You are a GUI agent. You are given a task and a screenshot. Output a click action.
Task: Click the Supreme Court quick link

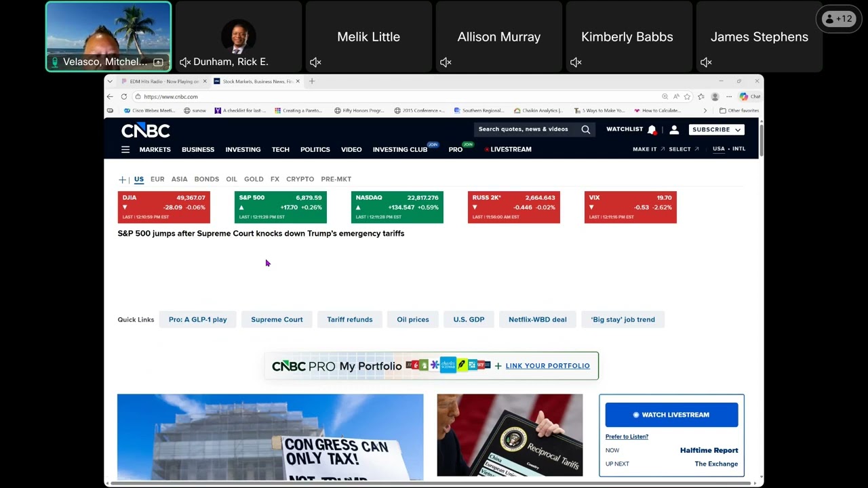point(277,320)
